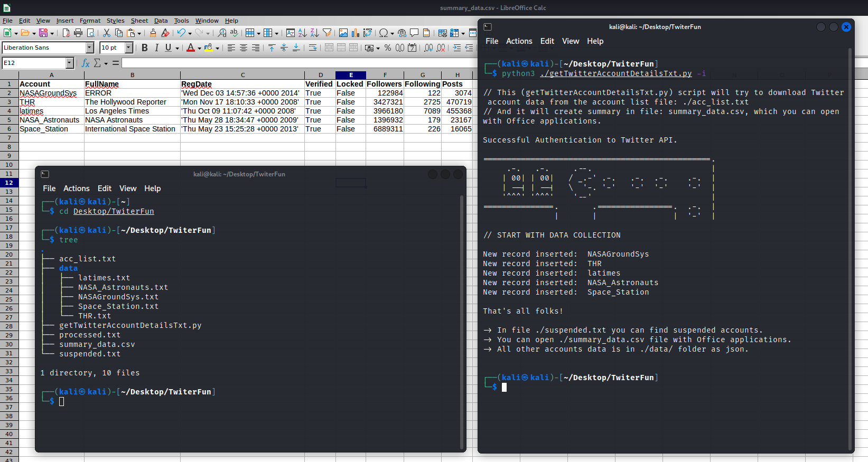Open View menu in right terminal
The height and width of the screenshot is (462, 868).
coord(571,41)
